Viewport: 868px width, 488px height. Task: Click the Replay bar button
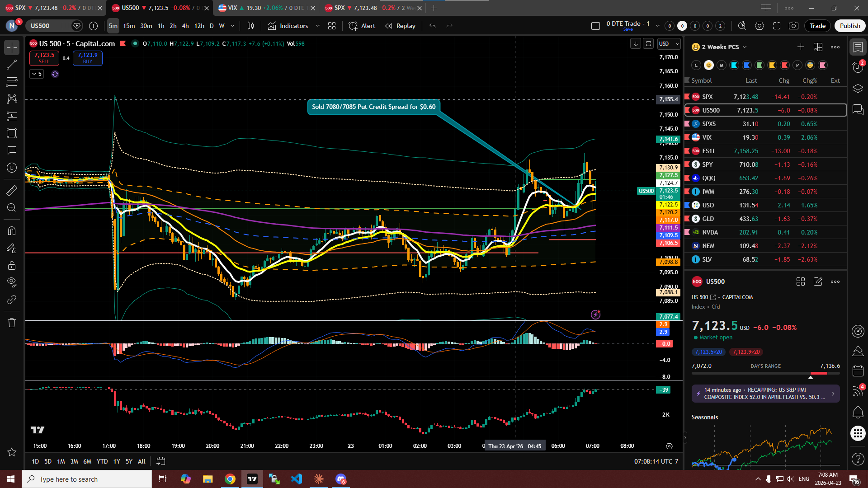[401, 26]
